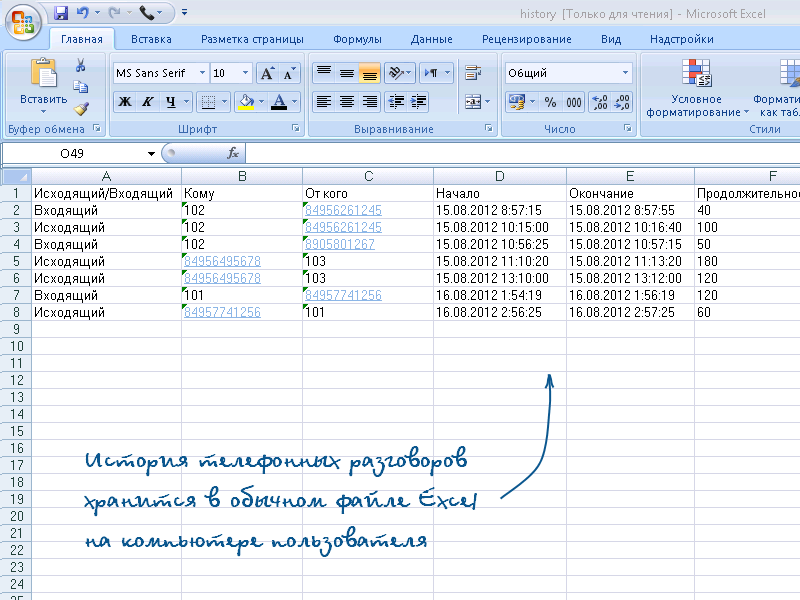Apply percent style to cells
The height and width of the screenshot is (600, 800).
[x=550, y=102]
